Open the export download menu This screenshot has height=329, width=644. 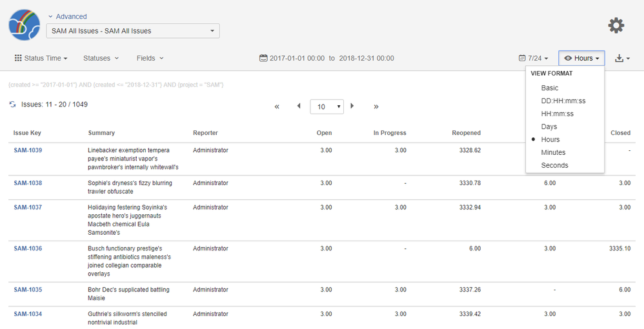point(622,58)
